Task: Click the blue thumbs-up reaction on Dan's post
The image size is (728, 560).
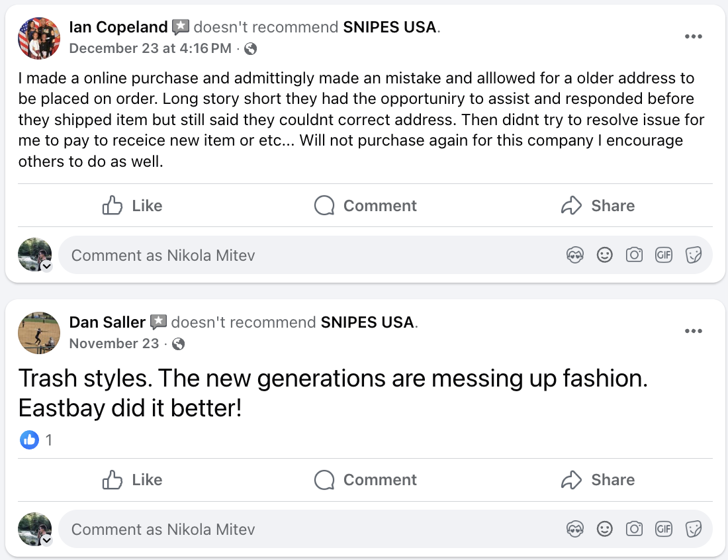Action: pos(29,440)
